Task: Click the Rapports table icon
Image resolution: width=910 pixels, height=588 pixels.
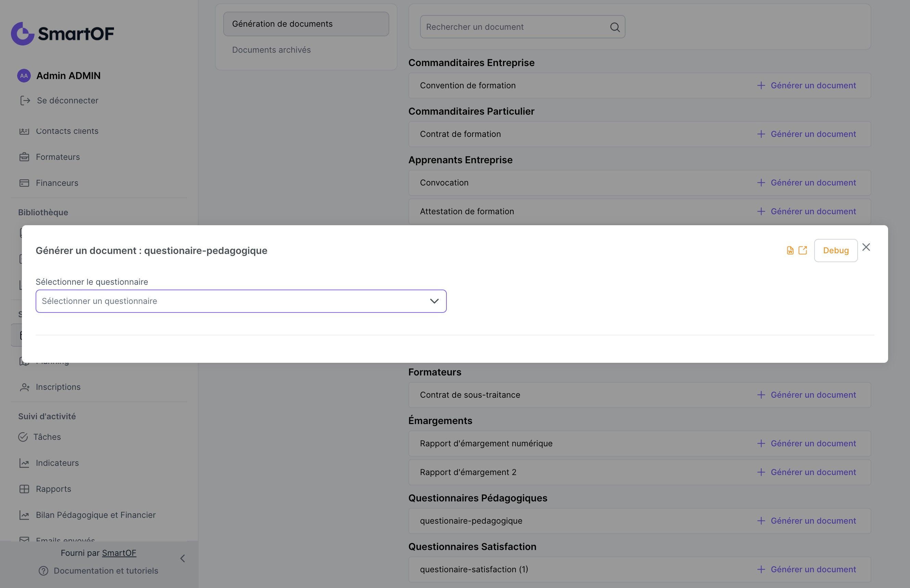Action: pos(24,489)
